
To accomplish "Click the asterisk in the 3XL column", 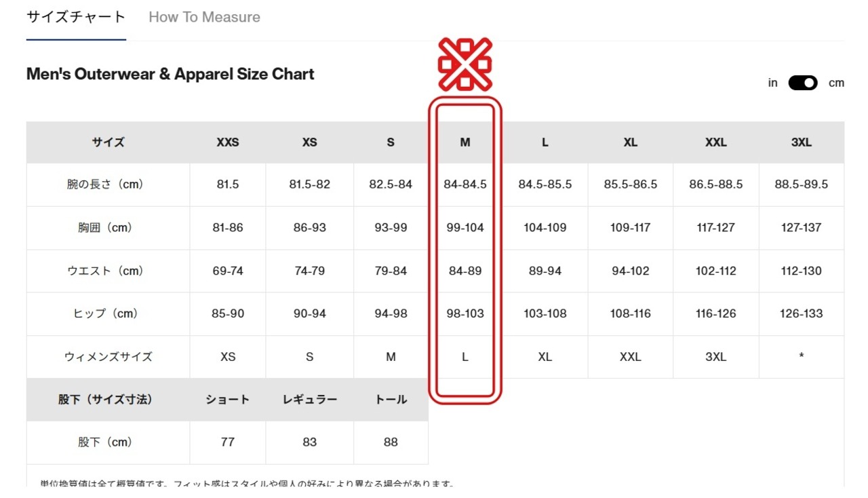I will [802, 357].
